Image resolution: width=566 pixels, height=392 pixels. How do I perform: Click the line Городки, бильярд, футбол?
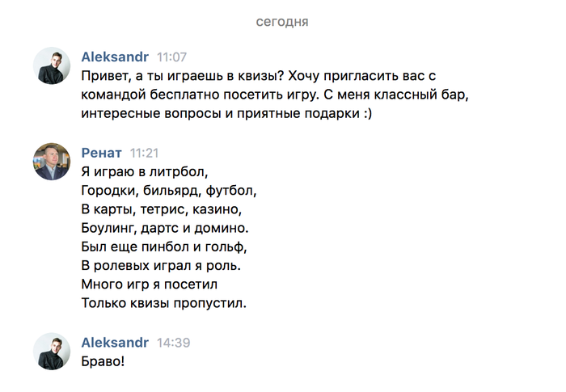(168, 191)
